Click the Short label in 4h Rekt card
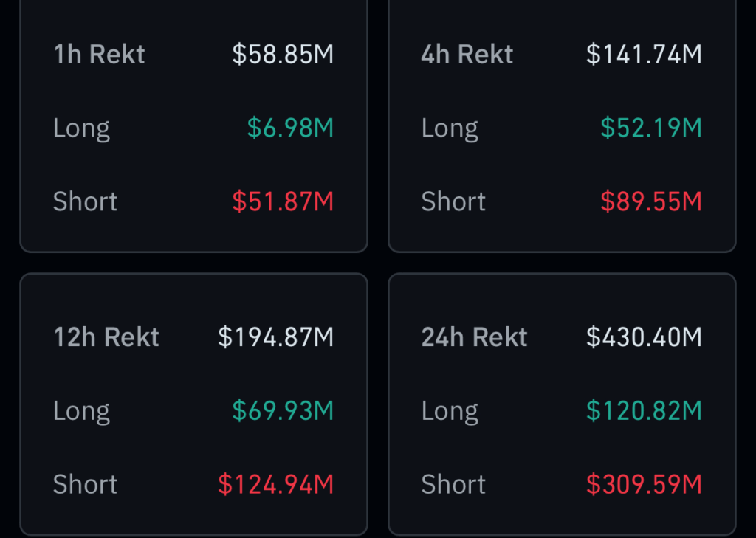The height and width of the screenshot is (538, 756). coord(453,201)
